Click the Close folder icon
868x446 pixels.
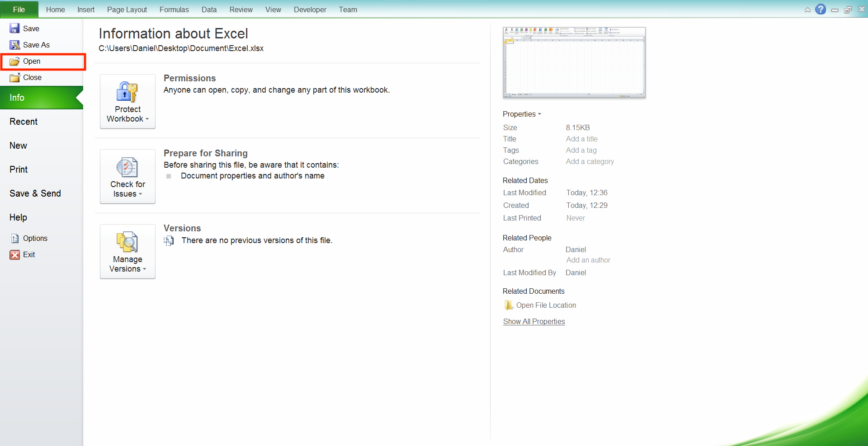[x=14, y=77]
